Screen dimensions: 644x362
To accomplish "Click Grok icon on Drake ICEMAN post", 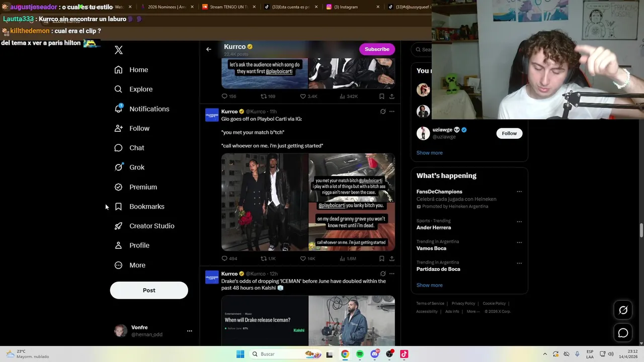I will pyautogui.click(x=383, y=274).
